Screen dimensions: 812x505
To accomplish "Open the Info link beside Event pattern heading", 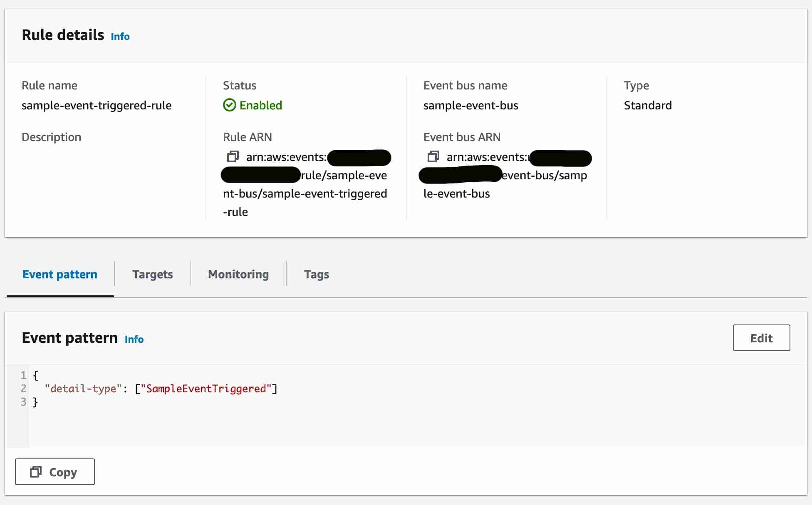I will pyautogui.click(x=134, y=339).
